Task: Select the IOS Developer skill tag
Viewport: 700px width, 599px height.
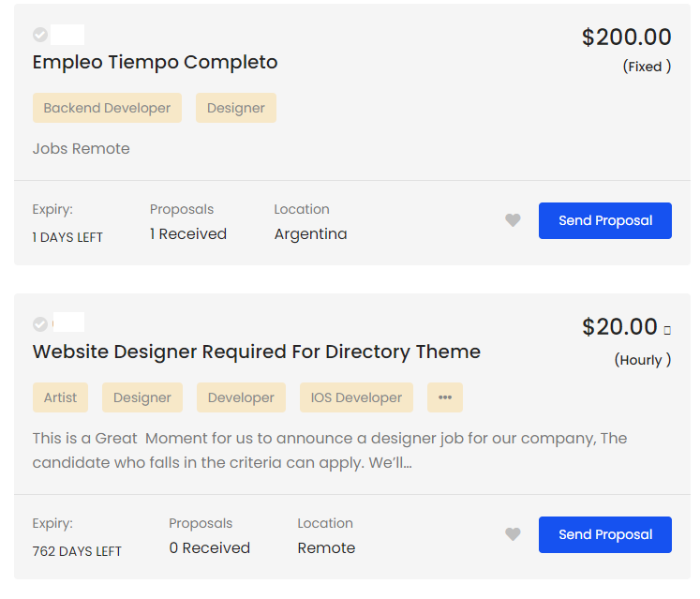Action: tap(356, 397)
